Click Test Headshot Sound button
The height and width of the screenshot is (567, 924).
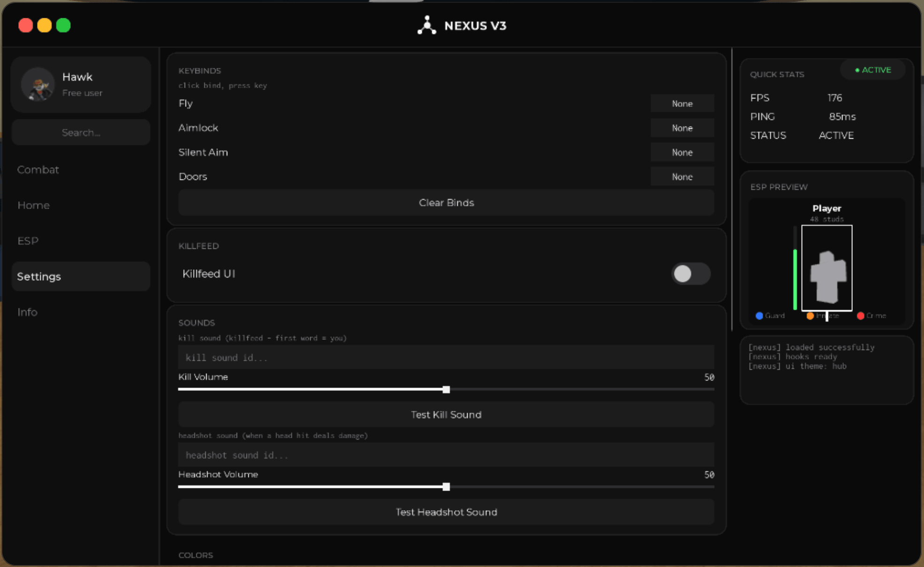[446, 512]
